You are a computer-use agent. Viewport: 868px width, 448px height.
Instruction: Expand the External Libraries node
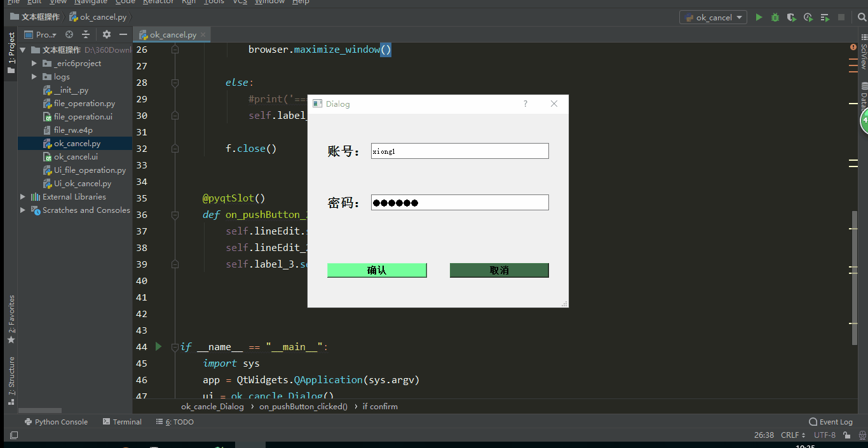[24, 197]
